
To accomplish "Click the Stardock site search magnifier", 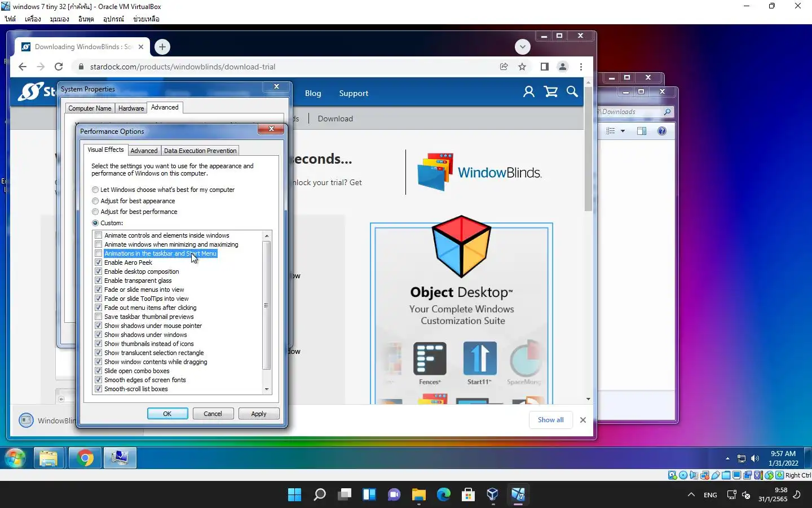I will [x=572, y=92].
